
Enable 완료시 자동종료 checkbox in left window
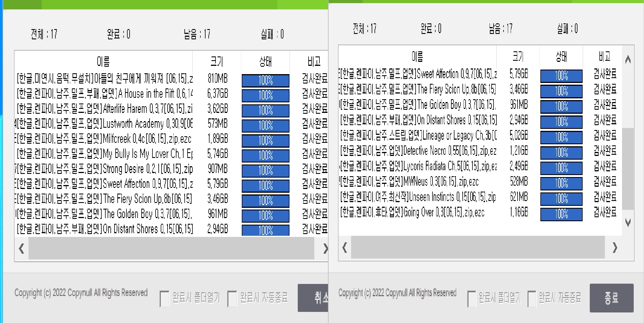tap(232, 298)
